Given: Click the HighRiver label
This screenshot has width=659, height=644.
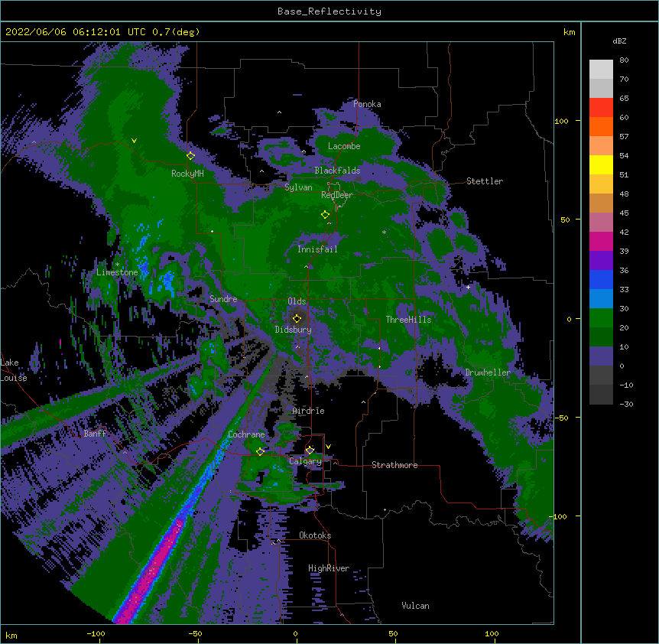Looking at the screenshot, I should tap(329, 568).
